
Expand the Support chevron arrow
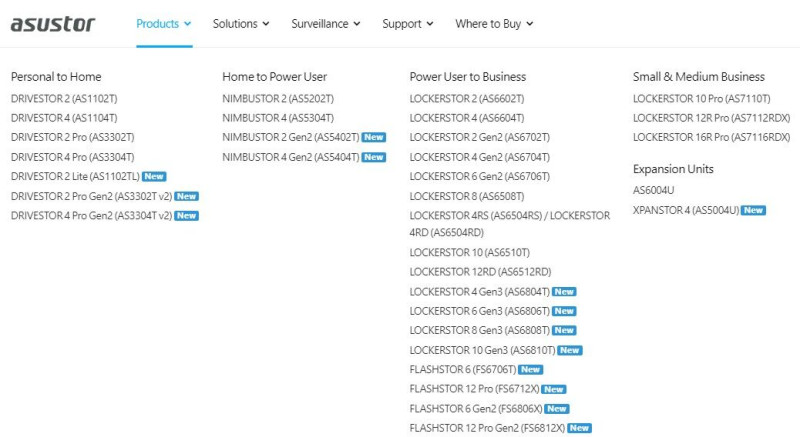(430, 24)
